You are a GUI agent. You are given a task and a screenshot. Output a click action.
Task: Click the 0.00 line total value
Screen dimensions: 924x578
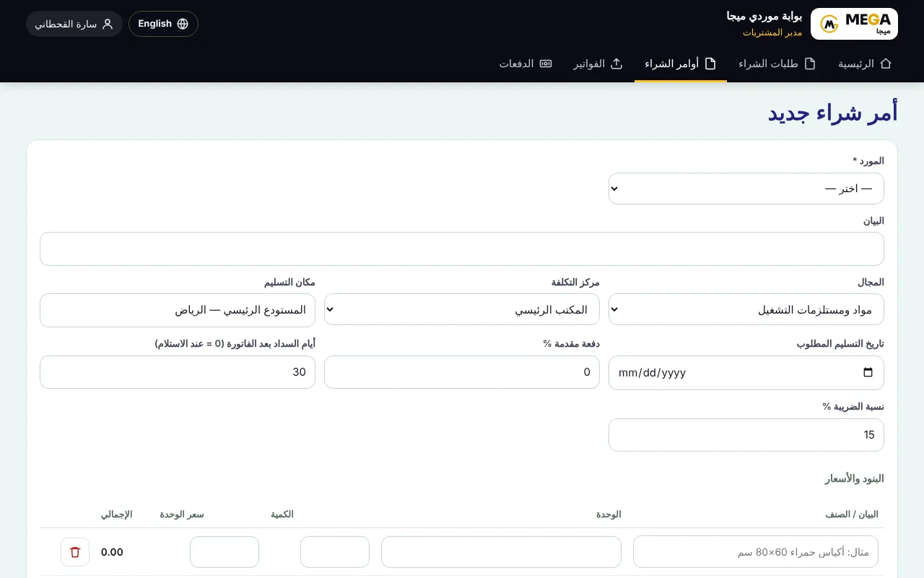[112, 552]
